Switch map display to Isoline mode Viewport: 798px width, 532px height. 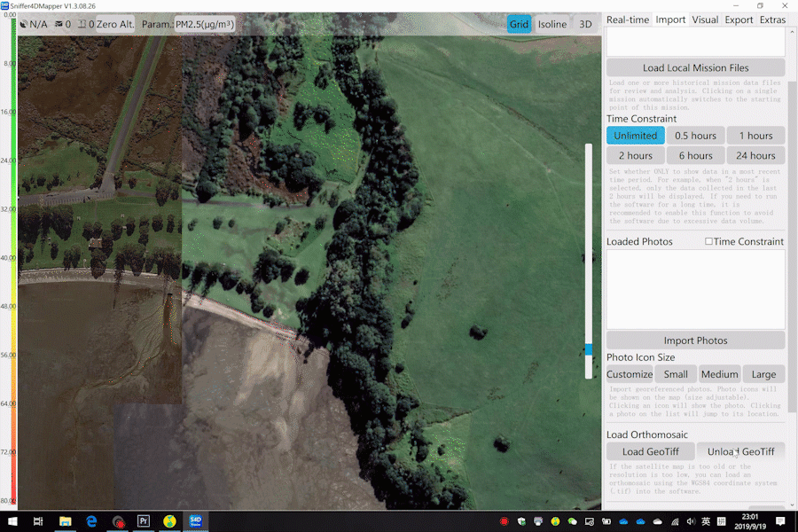coord(552,24)
